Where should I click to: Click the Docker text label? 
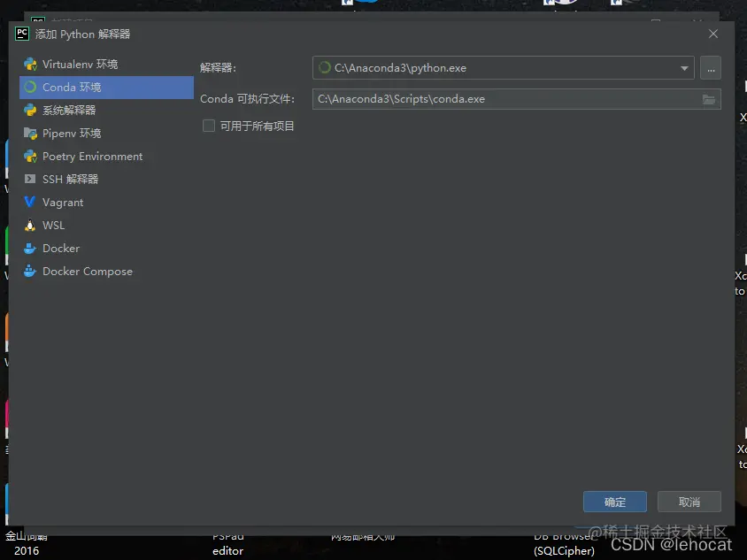click(x=61, y=248)
